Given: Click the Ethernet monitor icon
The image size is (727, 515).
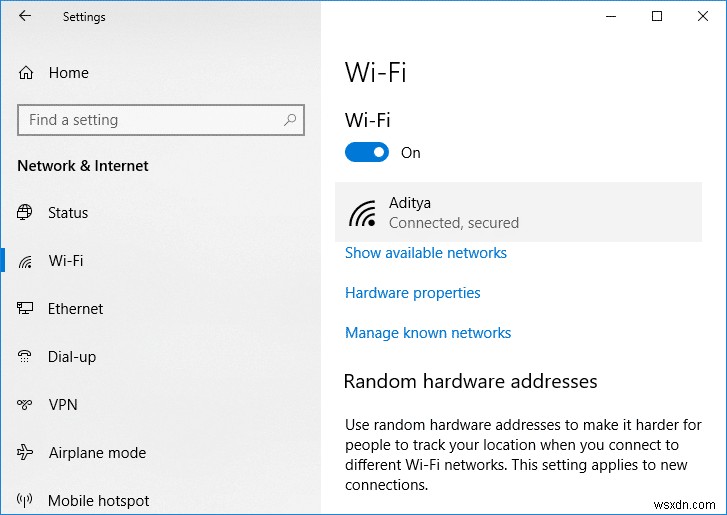Looking at the screenshot, I should pyautogui.click(x=26, y=309).
